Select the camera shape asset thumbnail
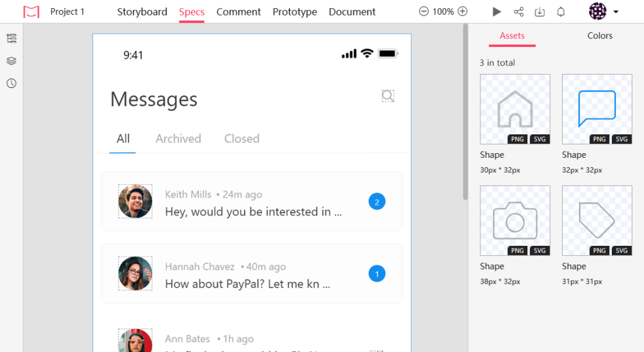The width and height of the screenshot is (644, 352). coord(515,220)
